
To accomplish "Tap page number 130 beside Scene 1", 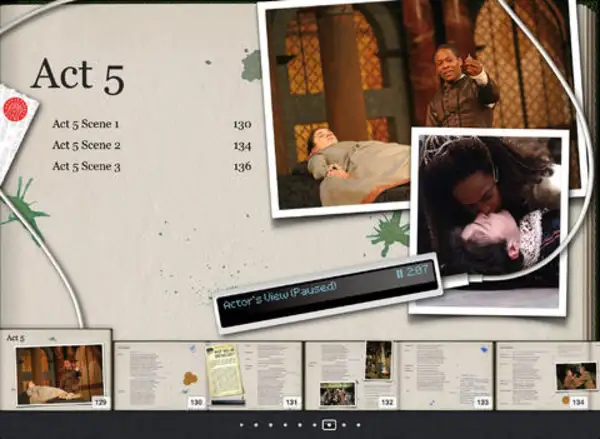I will pyautogui.click(x=242, y=124).
